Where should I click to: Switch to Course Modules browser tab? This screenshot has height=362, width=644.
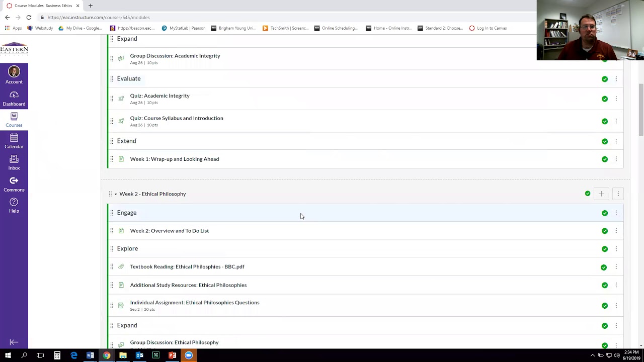[43, 6]
